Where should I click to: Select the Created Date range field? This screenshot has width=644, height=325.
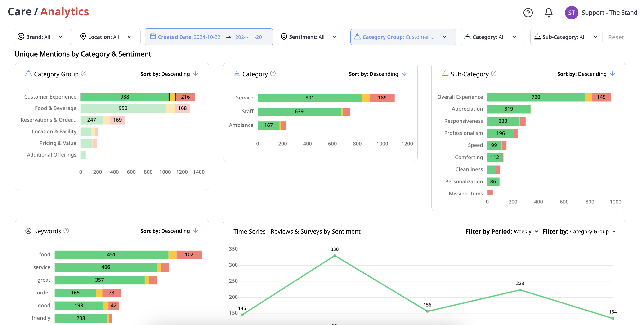point(209,37)
